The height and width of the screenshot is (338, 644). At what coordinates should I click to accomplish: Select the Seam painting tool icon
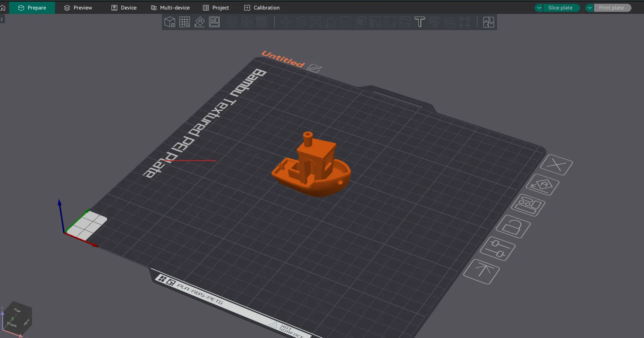click(x=390, y=22)
